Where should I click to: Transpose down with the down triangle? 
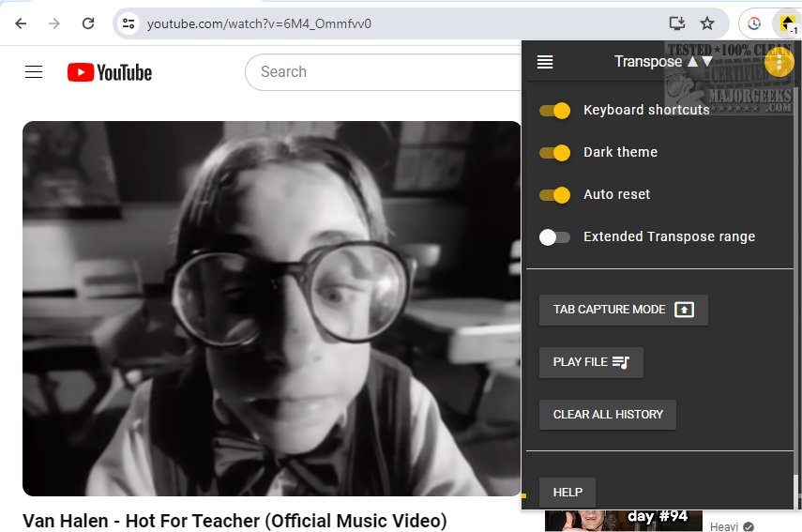click(x=707, y=62)
